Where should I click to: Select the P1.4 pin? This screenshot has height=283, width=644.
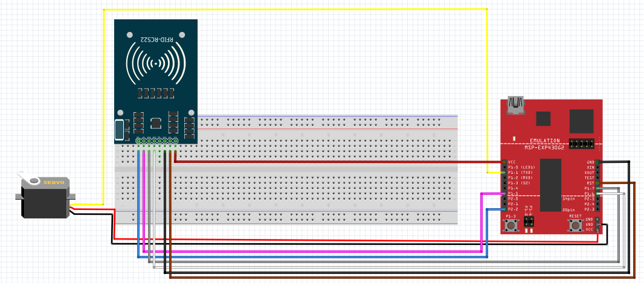[x=503, y=188]
